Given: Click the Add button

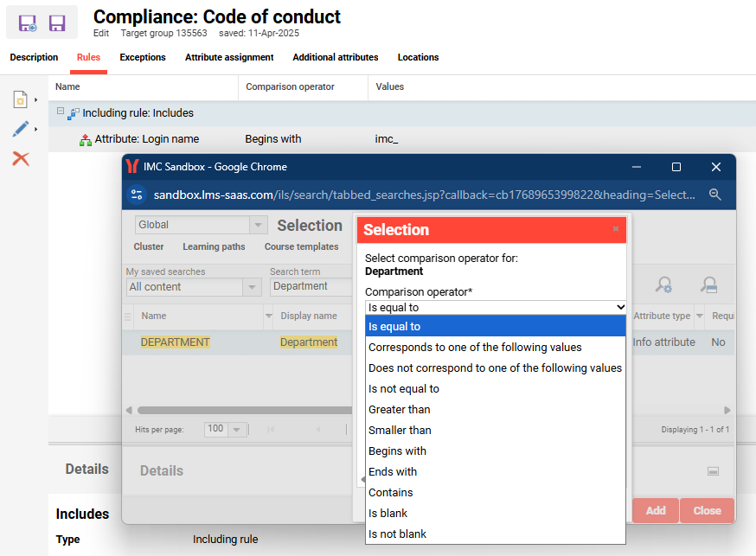Looking at the screenshot, I should click(x=655, y=510).
